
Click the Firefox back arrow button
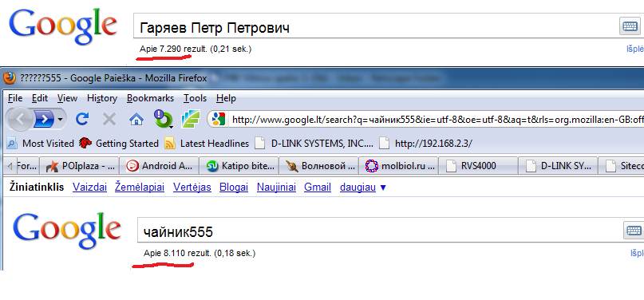click(19, 119)
